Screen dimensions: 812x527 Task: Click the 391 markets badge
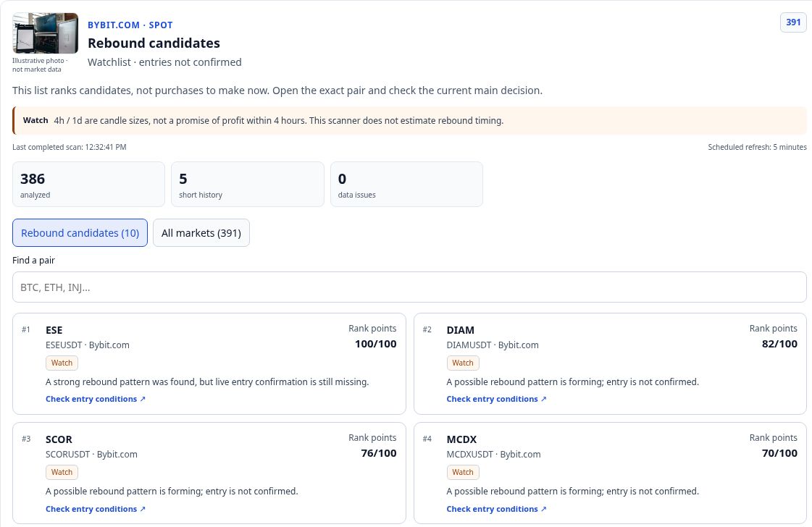point(793,22)
